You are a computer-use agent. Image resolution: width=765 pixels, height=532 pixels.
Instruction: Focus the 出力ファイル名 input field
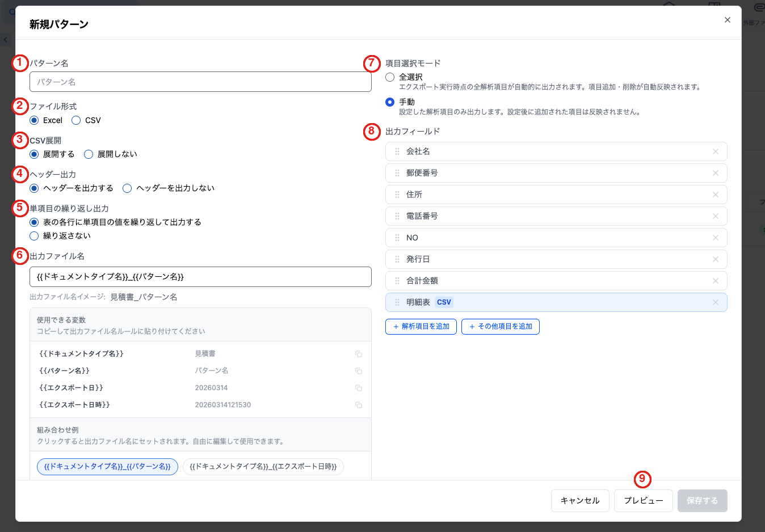[x=200, y=277]
